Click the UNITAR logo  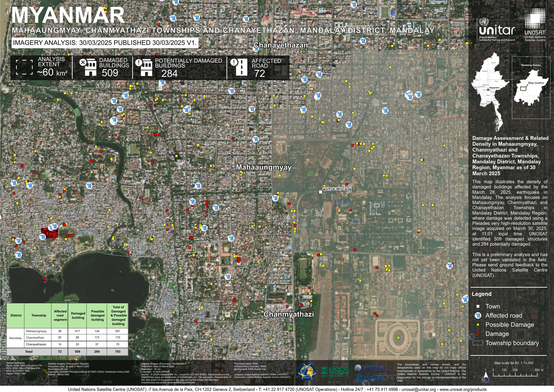[x=497, y=30]
